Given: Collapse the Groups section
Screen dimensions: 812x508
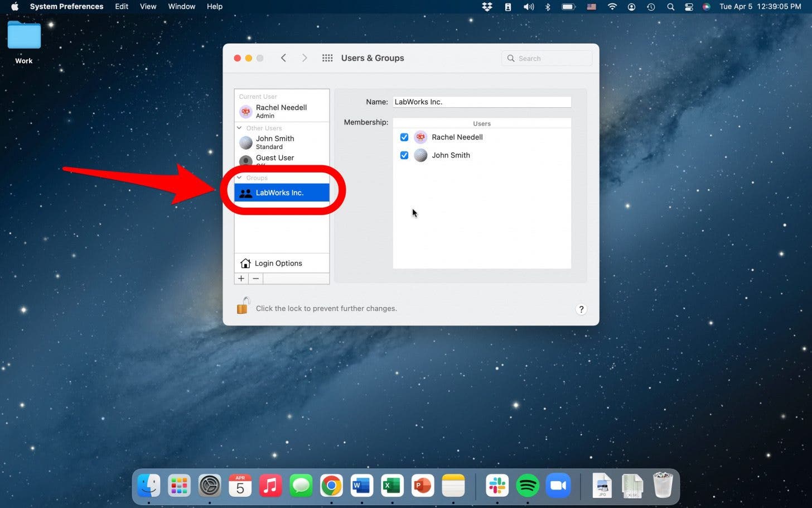Looking at the screenshot, I should point(239,178).
